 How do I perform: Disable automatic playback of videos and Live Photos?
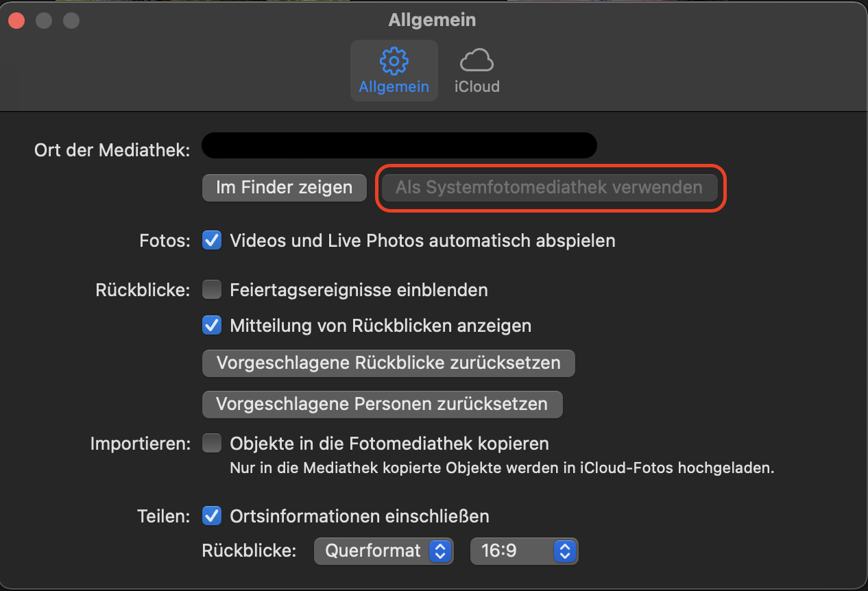[212, 241]
